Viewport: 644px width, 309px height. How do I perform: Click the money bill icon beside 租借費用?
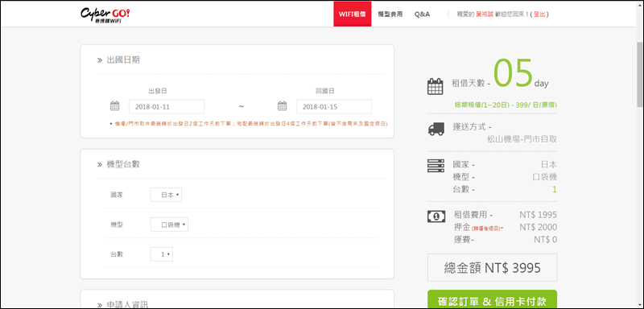(436, 216)
